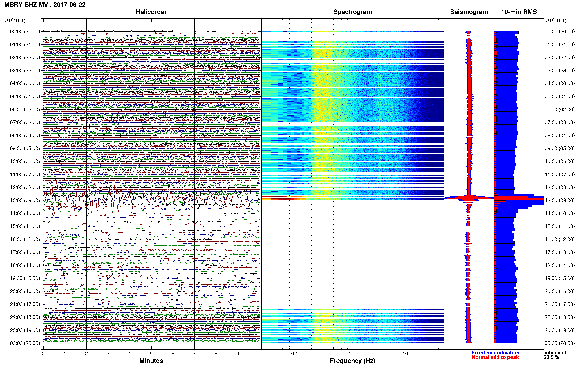Click left time label 19:00 (15:00)
The height and width of the screenshot is (368, 588).
pos(25,278)
